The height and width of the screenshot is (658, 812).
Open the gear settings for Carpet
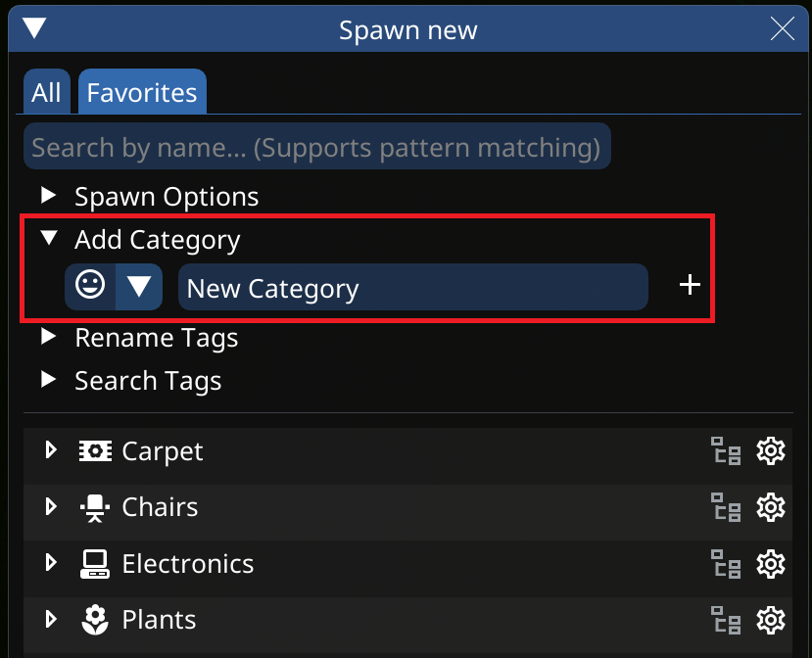pyautogui.click(x=772, y=451)
